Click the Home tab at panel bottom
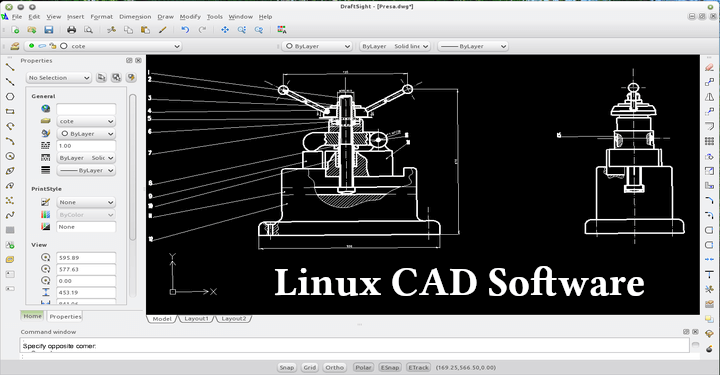This screenshot has height=375, width=720. [33, 316]
